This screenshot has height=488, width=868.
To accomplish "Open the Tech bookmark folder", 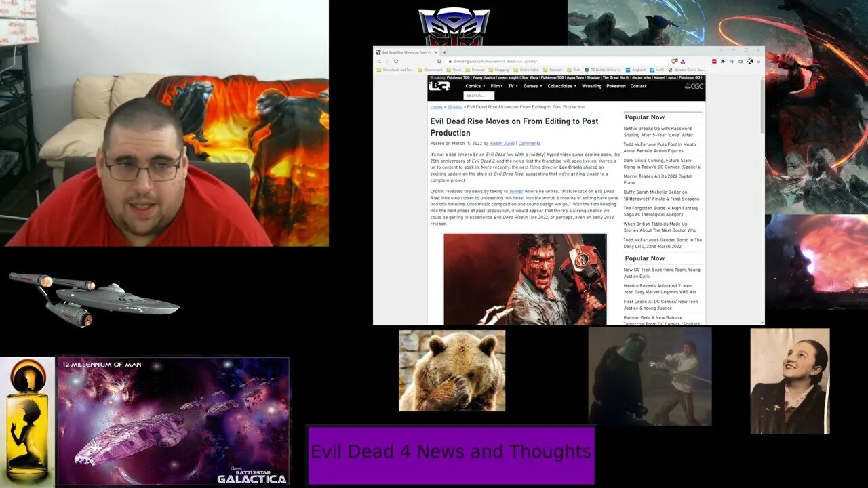I will (x=574, y=70).
